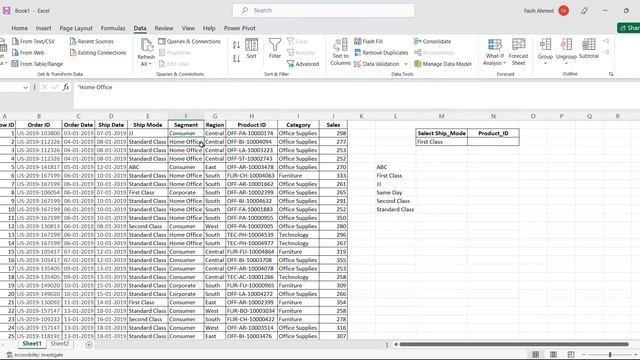Viewport: 640px width, 360px height.
Task: Switch to Sheet2 tab
Action: coord(60,344)
